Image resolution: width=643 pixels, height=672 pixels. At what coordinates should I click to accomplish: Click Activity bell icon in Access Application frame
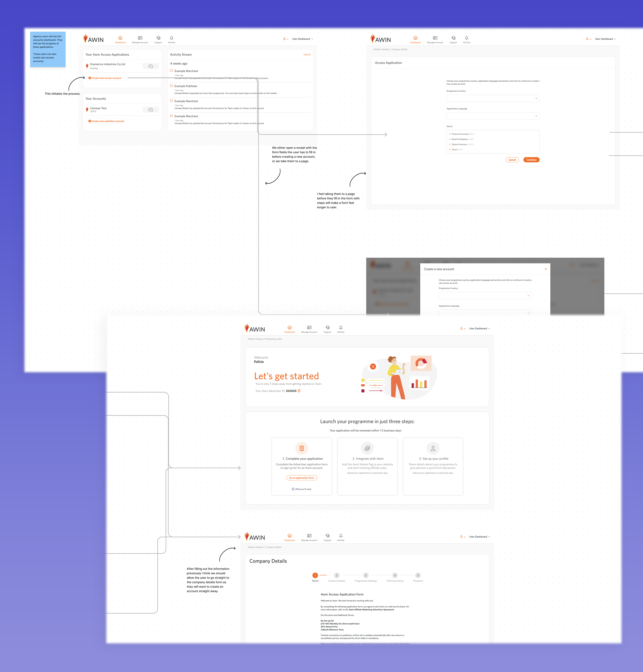click(467, 38)
